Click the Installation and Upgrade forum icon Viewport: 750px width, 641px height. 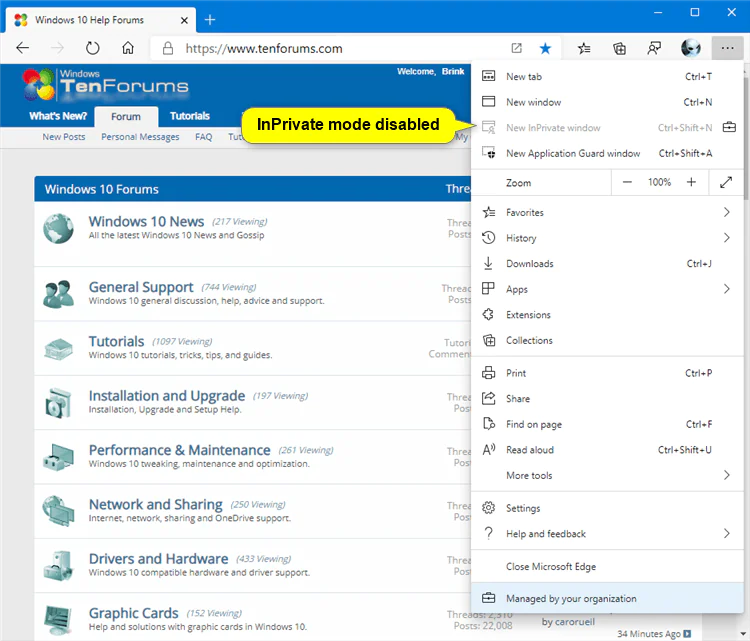point(58,403)
